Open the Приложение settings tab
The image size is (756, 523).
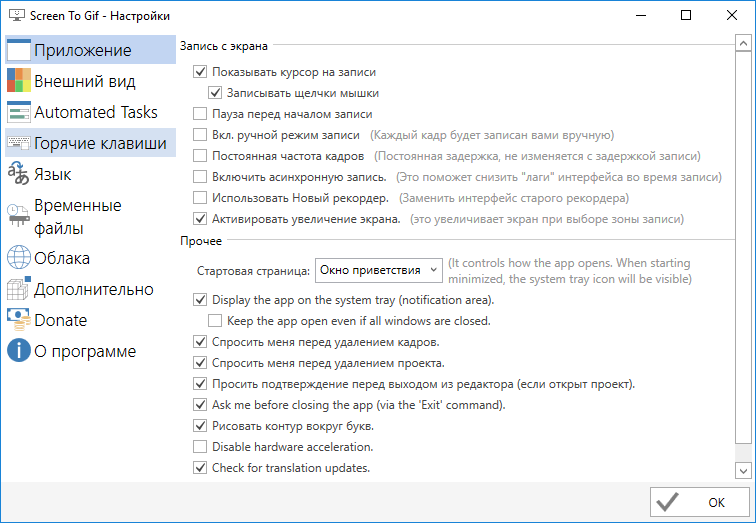tap(90, 50)
